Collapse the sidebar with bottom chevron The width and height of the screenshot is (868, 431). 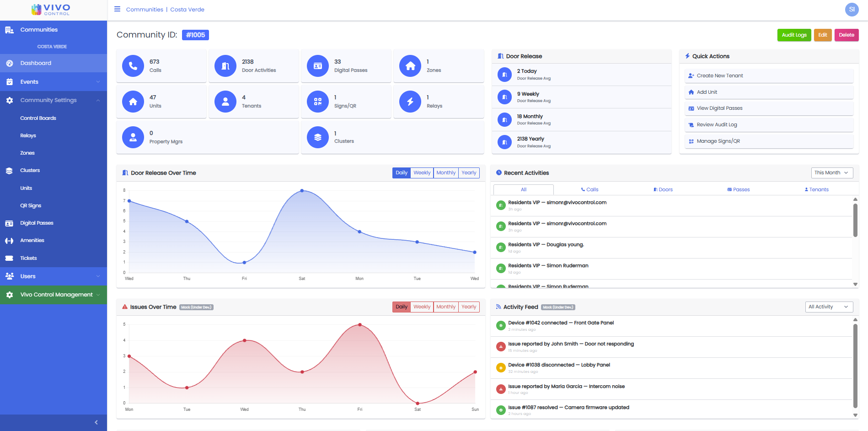coord(96,422)
